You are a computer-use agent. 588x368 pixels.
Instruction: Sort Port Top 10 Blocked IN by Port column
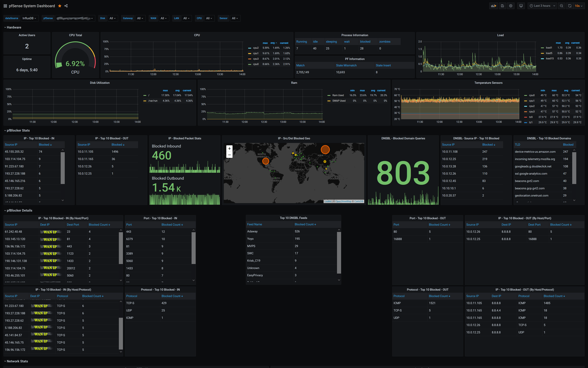[129, 224]
